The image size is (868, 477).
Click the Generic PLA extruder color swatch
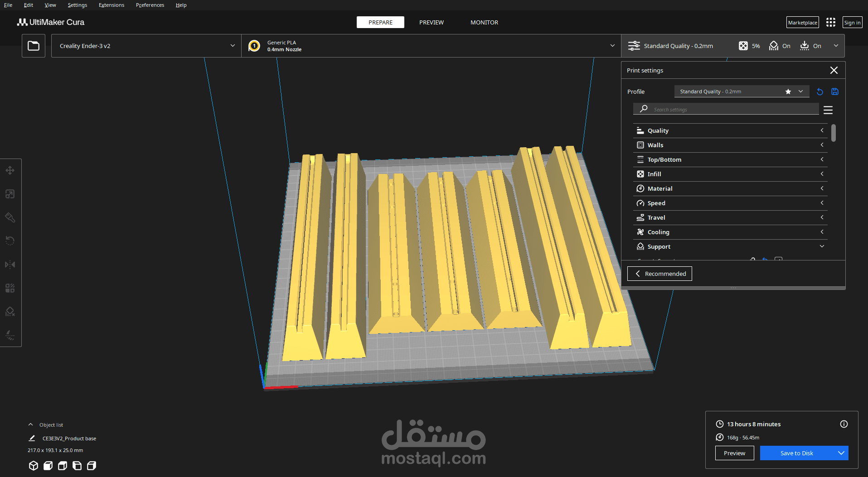(254, 46)
